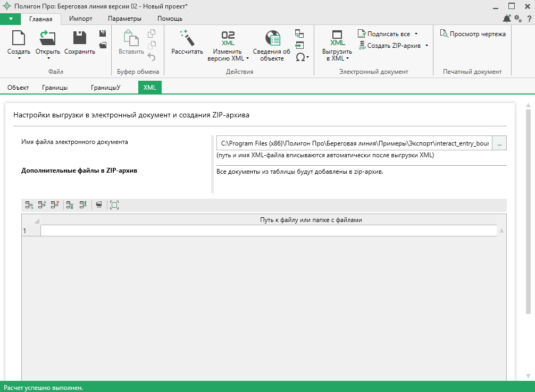The width and height of the screenshot is (535, 392).
Task: Click the Рассчитать magic wand icon
Action: click(x=187, y=38)
